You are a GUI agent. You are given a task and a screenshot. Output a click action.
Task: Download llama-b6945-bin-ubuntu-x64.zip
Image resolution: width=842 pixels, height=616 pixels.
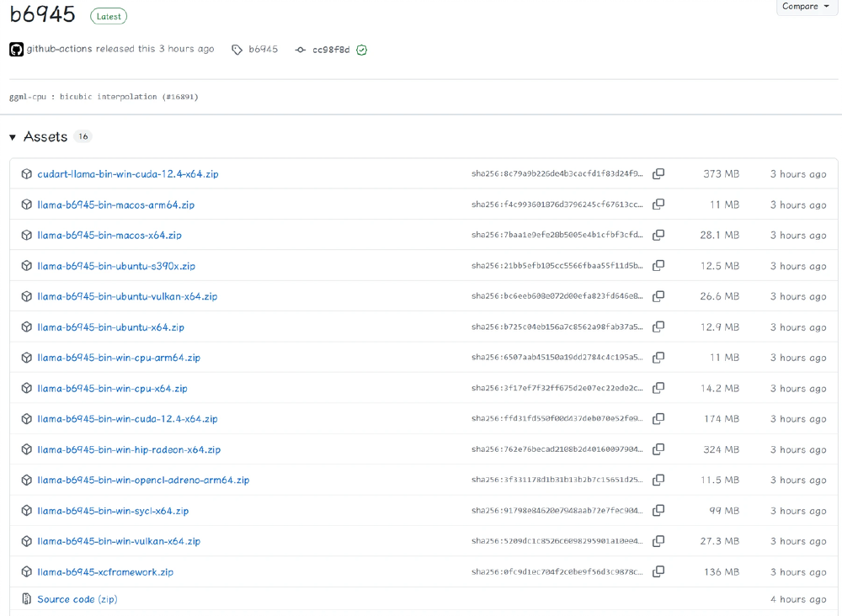point(110,327)
